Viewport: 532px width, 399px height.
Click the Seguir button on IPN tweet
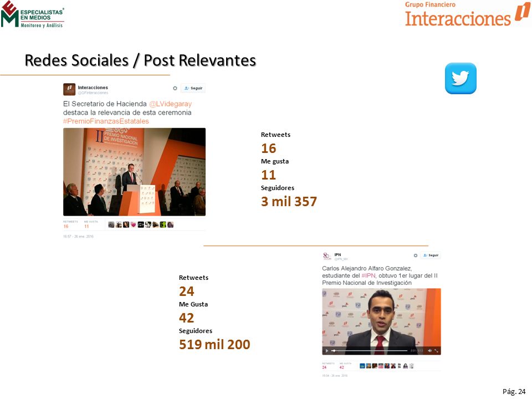(x=431, y=255)
